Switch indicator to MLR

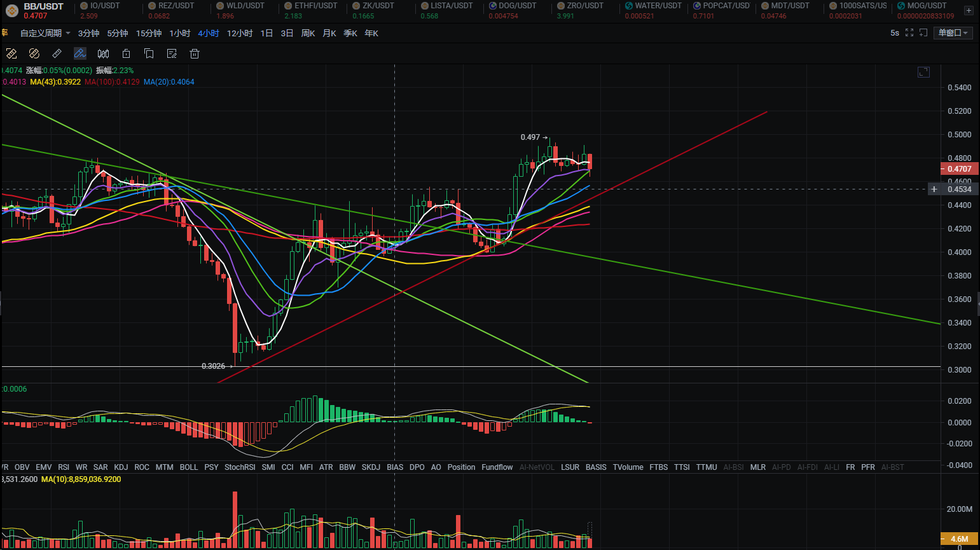point(758,467)
